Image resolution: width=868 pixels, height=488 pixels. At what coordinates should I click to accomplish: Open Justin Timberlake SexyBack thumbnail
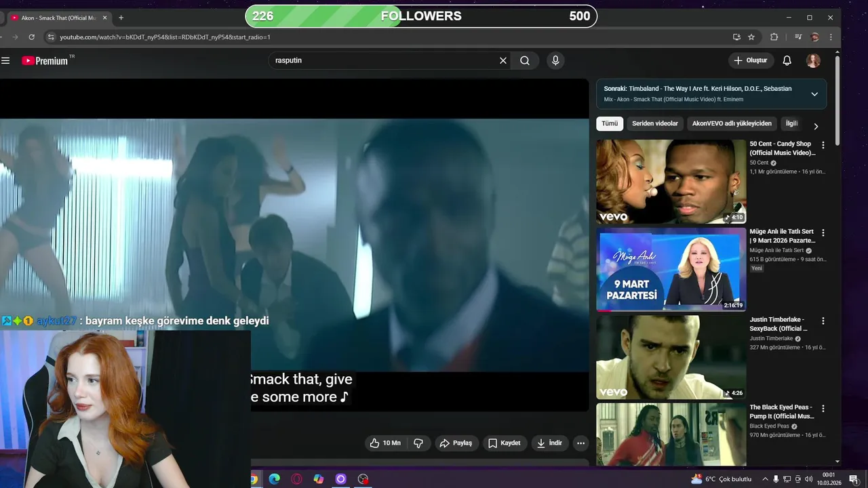point(671,357)
